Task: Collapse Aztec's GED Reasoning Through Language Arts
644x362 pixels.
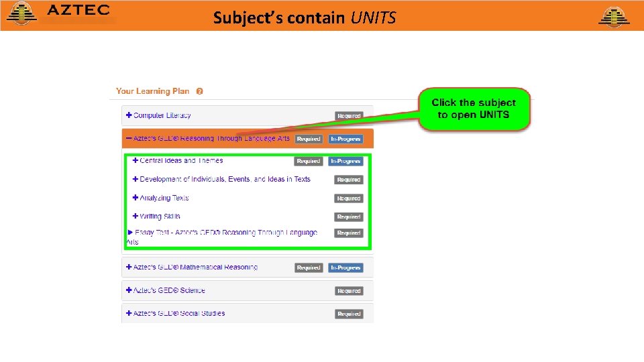Action: pyautogui.click(x=129, y=138)
